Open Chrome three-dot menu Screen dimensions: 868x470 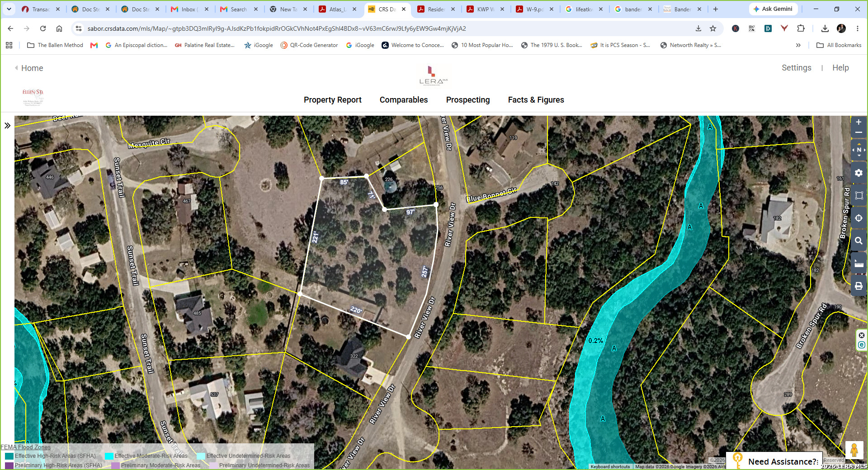pyautogui.click(x=857, y=28)
